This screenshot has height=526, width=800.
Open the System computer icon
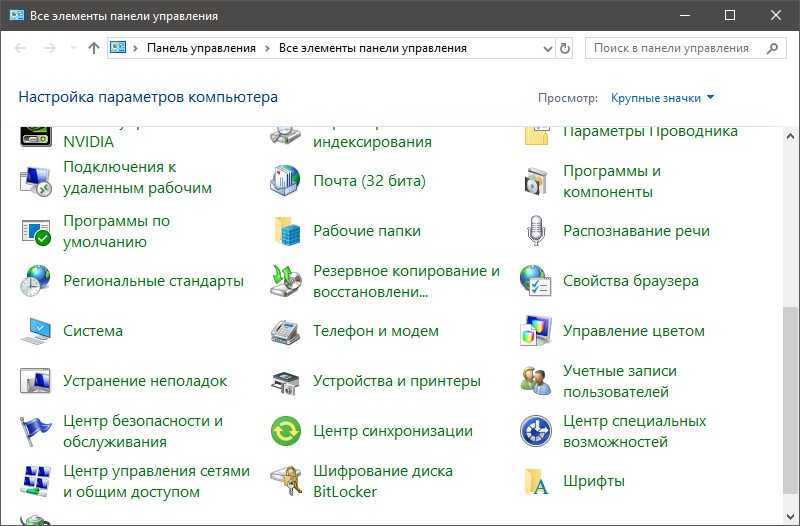pyautogui.click(x=36, y=331)
